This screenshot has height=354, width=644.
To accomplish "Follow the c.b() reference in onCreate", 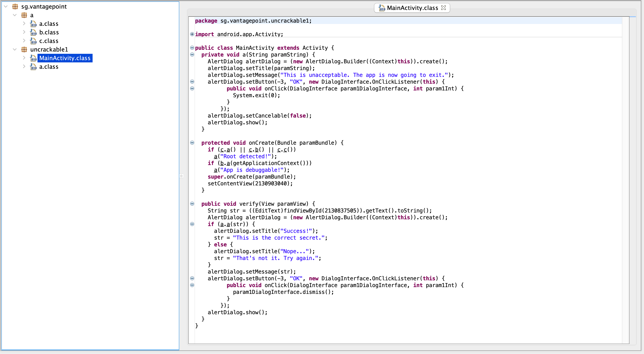I will (257, 150).
